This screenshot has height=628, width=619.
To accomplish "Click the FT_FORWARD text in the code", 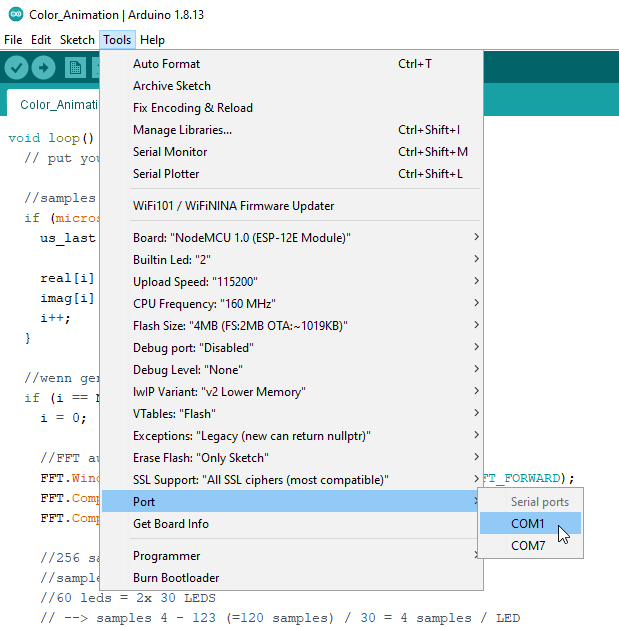I will coord(522,478).
